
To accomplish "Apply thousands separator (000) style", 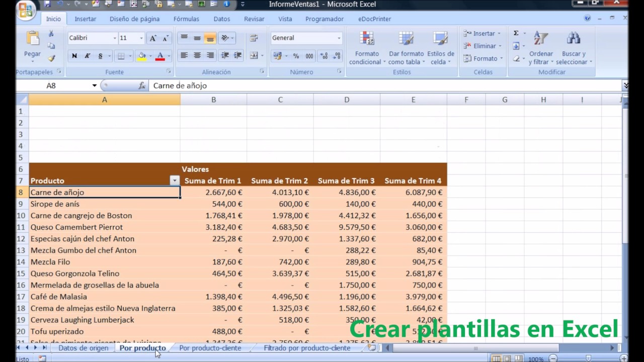I will (309, 56).
